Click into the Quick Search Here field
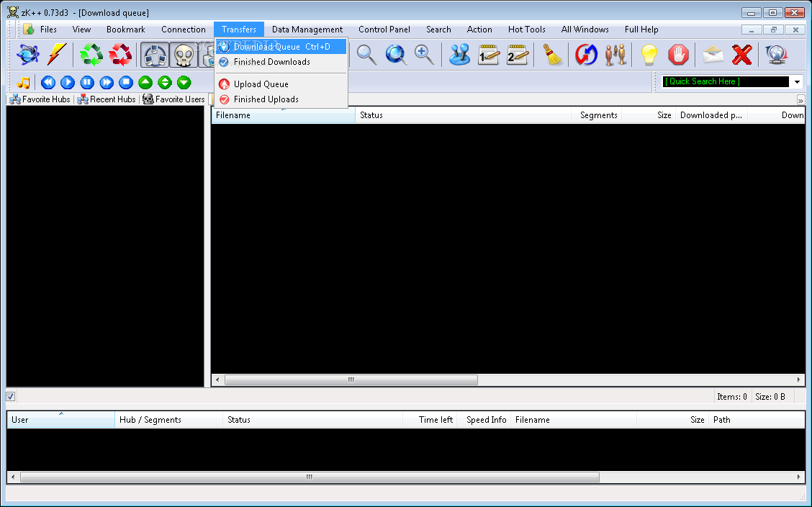This screenshot has height=507, width=812. 725,82
